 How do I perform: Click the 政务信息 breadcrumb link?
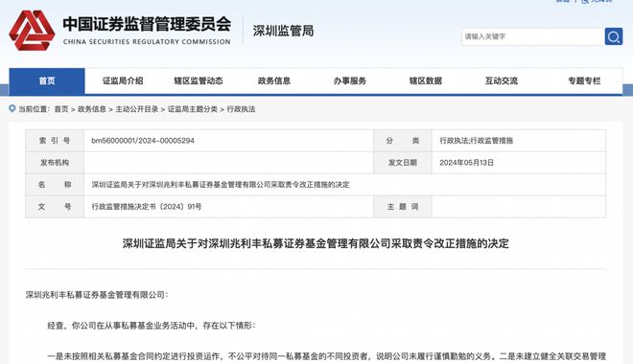(92, 109)
